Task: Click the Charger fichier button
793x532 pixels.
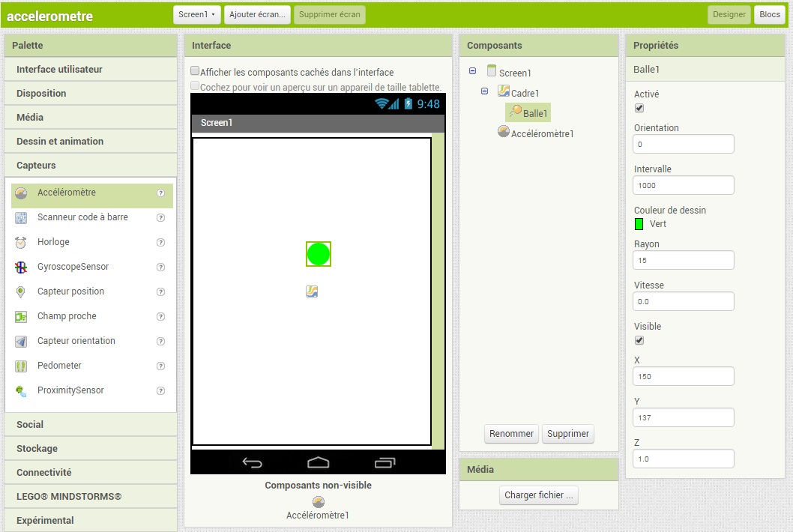Action: coord(539,495)
